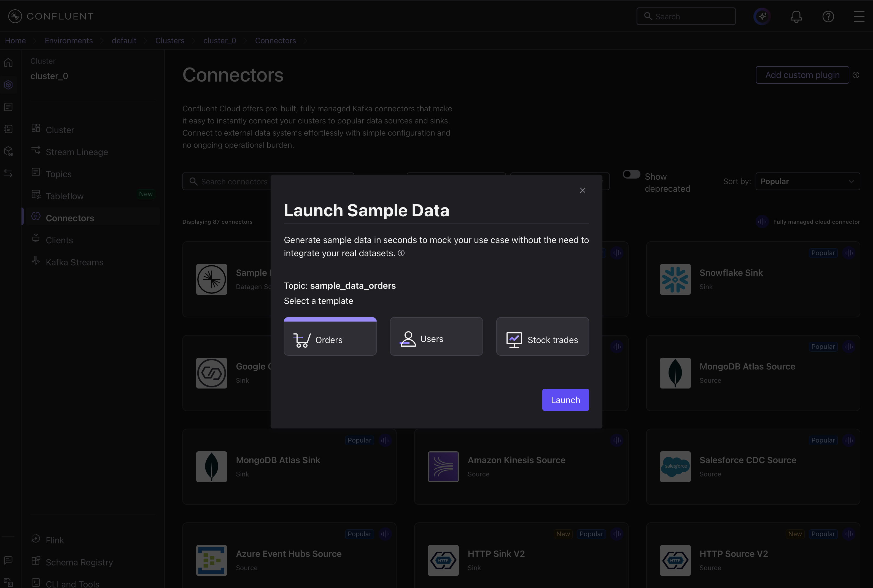Go to default breadcrumb
The height and width of the screenshot is (588, 873).
tap(124, 41)
